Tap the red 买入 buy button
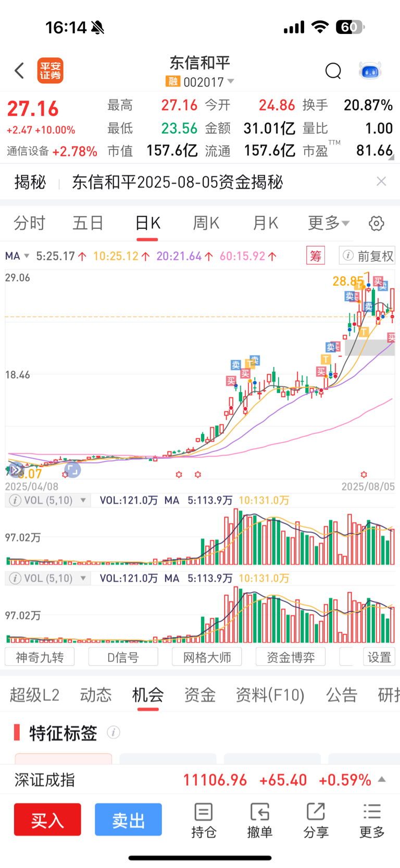Image resolution: width=400 pixels, height=868 pixels. [x=47, y=820]
